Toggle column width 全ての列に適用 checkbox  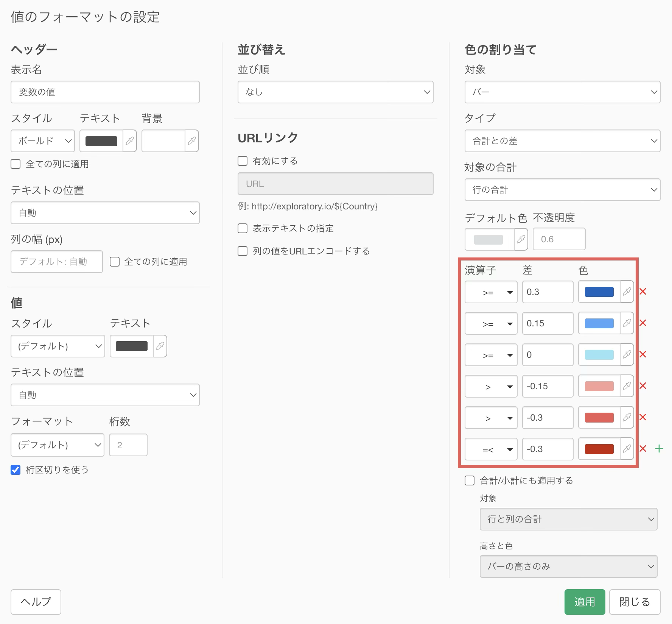tap(115, 262)
